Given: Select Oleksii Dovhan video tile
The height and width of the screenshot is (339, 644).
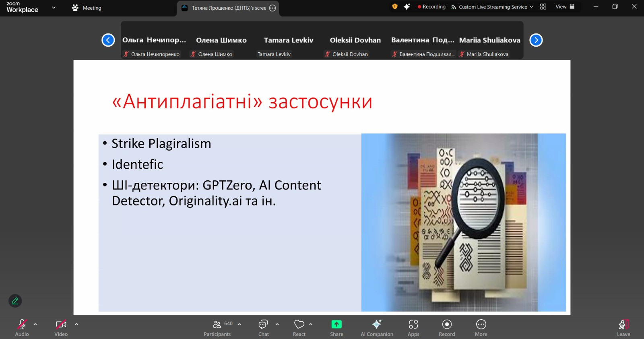Looking at the screenshot, I should [355, 40].
